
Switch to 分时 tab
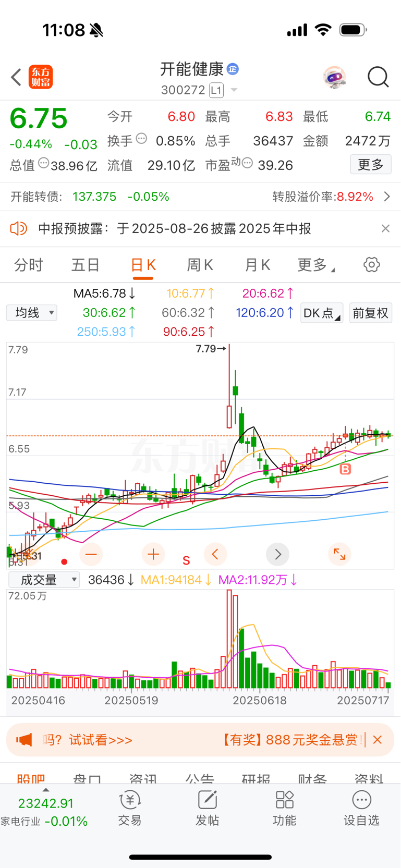point(29,265)
